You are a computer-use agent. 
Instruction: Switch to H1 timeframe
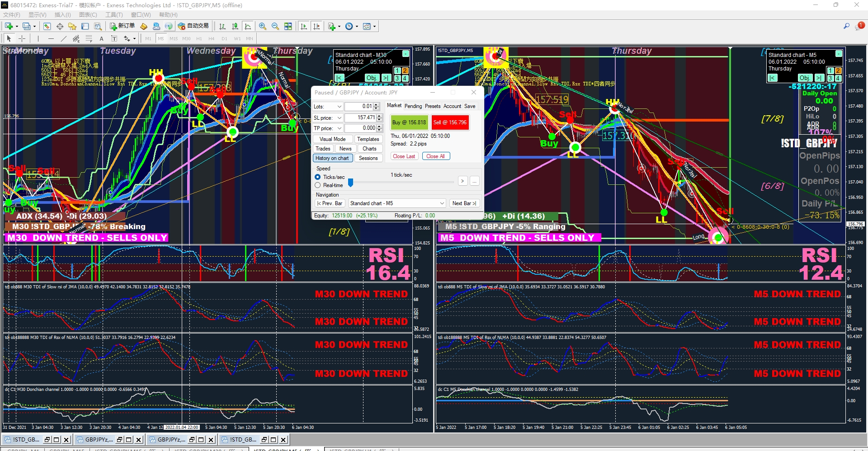(199, 38)
